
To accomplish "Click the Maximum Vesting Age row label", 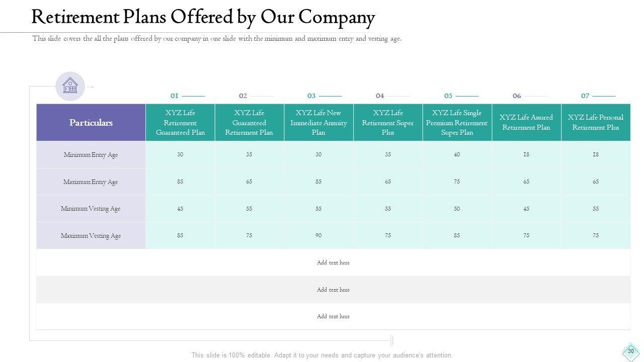I will pos(91,236).
